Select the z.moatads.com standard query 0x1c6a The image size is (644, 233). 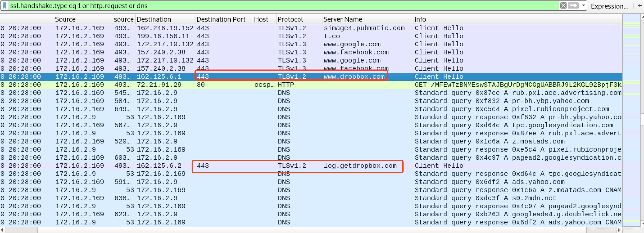311,141
